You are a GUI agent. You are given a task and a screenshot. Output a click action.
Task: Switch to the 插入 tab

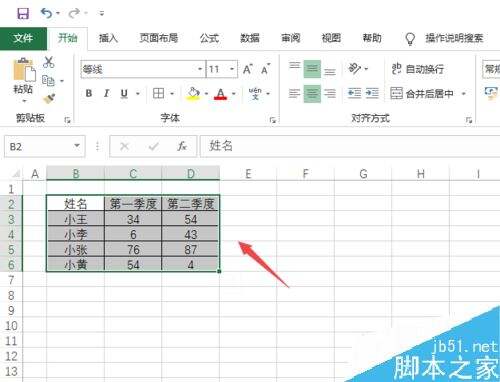108,38
